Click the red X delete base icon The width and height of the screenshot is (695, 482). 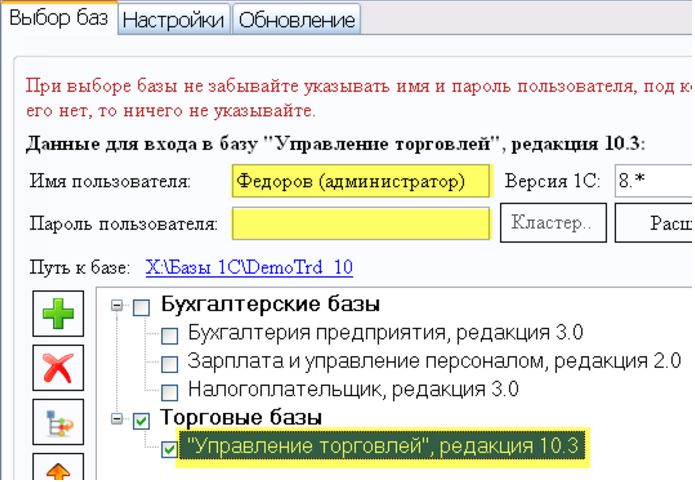click(x=58, y=368)
